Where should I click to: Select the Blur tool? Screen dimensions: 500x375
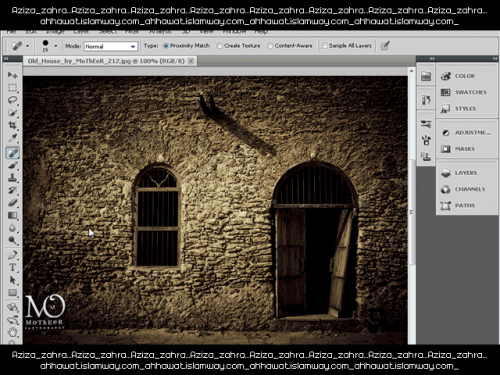pos(13,228)
